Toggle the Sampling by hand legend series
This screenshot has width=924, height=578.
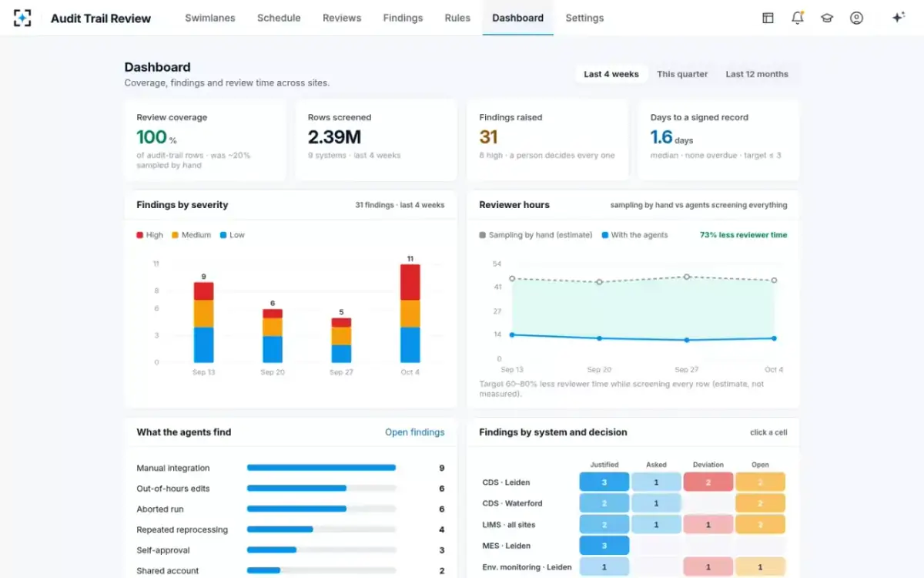536,235
